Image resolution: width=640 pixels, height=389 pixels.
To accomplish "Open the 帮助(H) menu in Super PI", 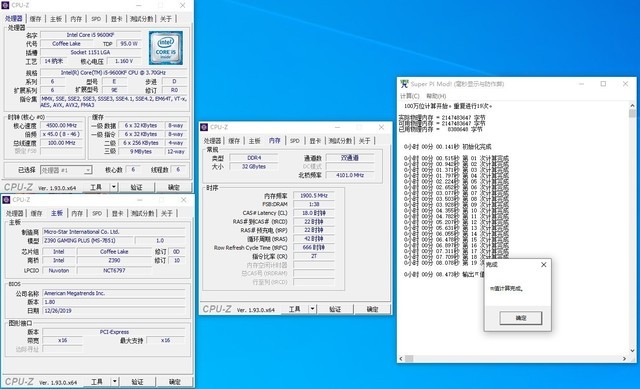I will 436,96.
